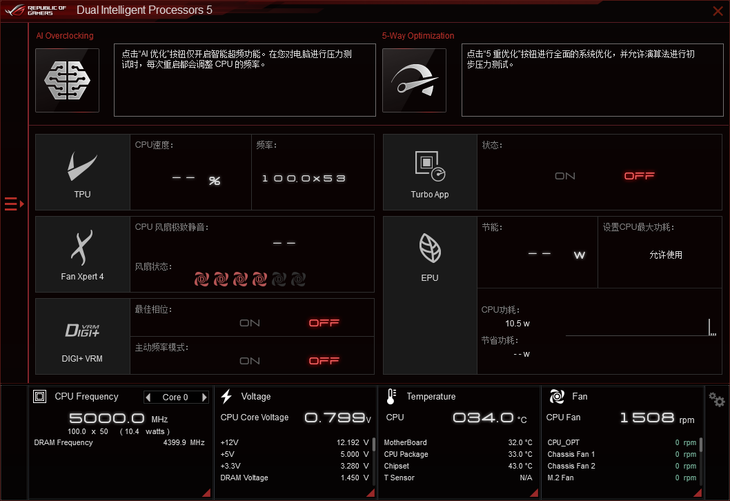Image resolution: width=730 pixels, height=501 pixels.
Task: Open the DIGI+ VRM panel
Action: point(82,335)
